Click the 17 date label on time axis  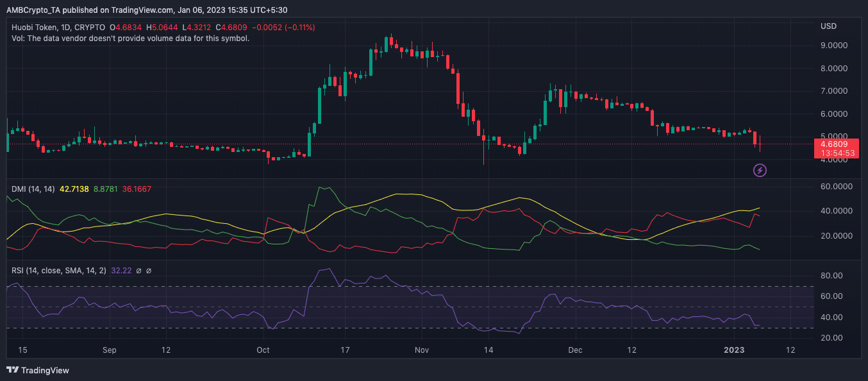click(x=344, y=350)
